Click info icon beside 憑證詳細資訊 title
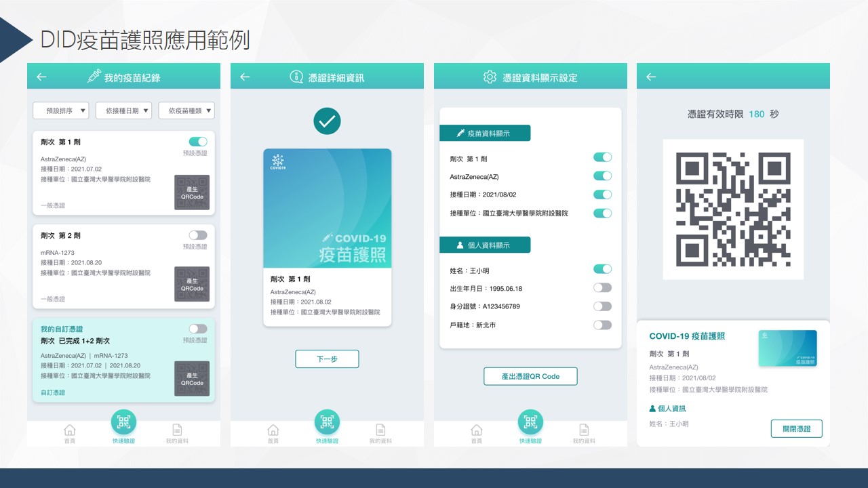The image size is (868, 488). [x=296, y=77]
